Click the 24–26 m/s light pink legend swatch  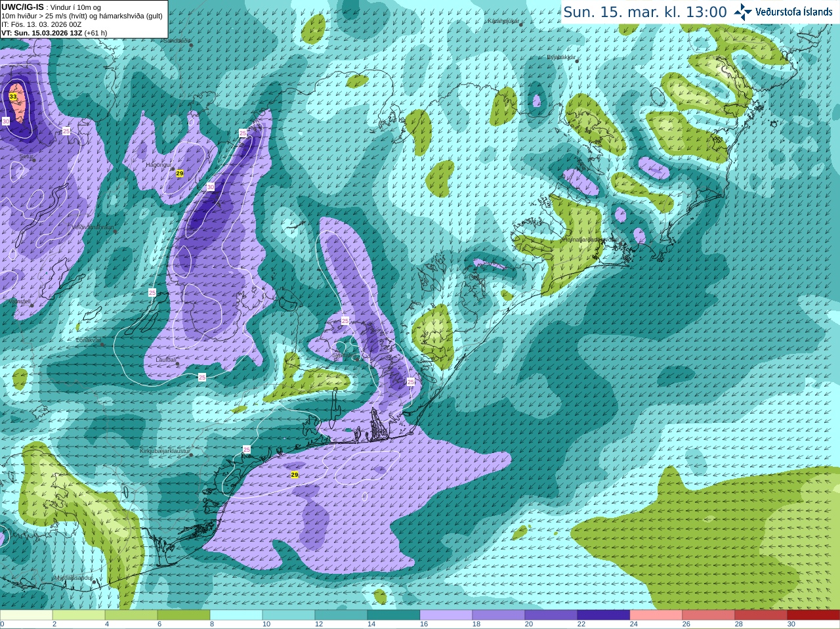pos(656,615)
